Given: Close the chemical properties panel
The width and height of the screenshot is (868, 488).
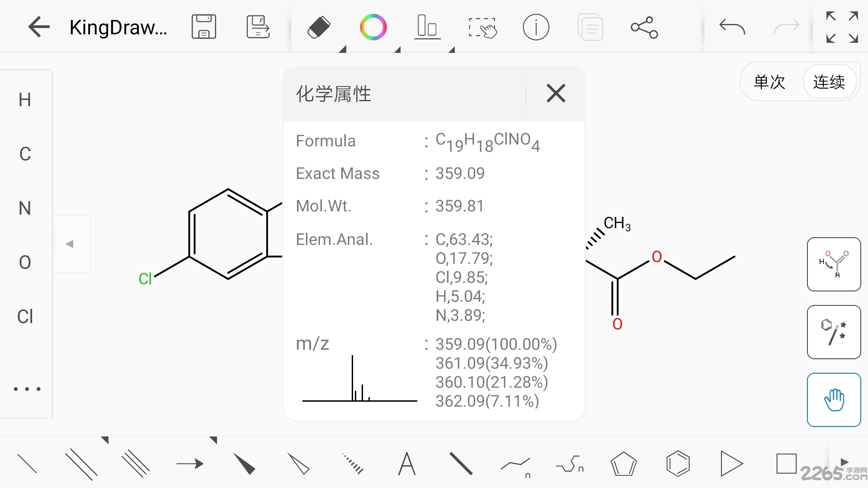Looking at the screenshot, I should click(x=556, y=94).
